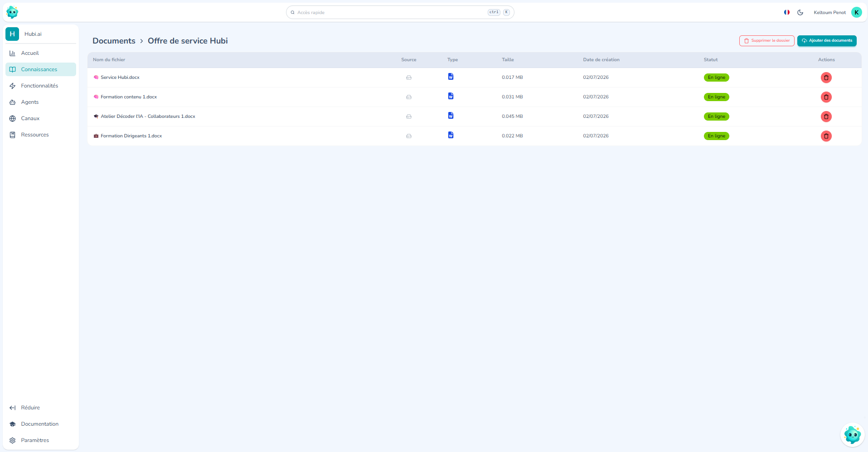Click En ligne status for Atelier Décoder l'IA
Image resolution: width=868 pixels, height=452 pixels.
(x=716, y=117)
